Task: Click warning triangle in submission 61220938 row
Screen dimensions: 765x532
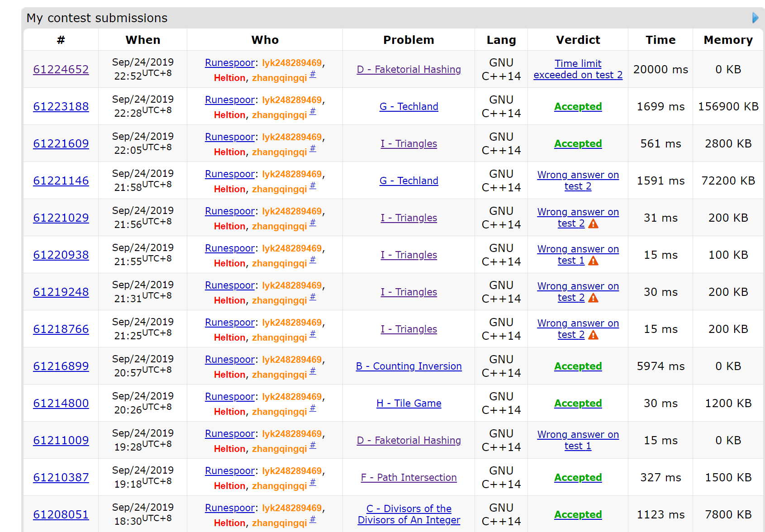Action: (x=593, y=261)
